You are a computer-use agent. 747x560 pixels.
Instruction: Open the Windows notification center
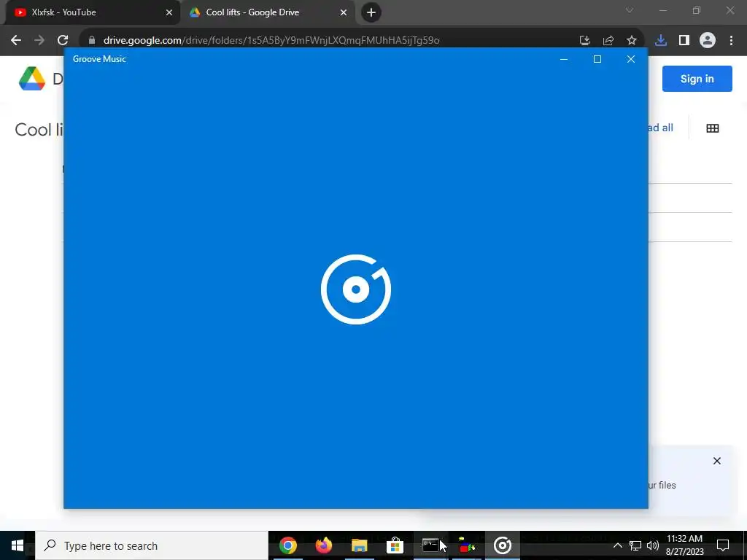tap(723, 545)
